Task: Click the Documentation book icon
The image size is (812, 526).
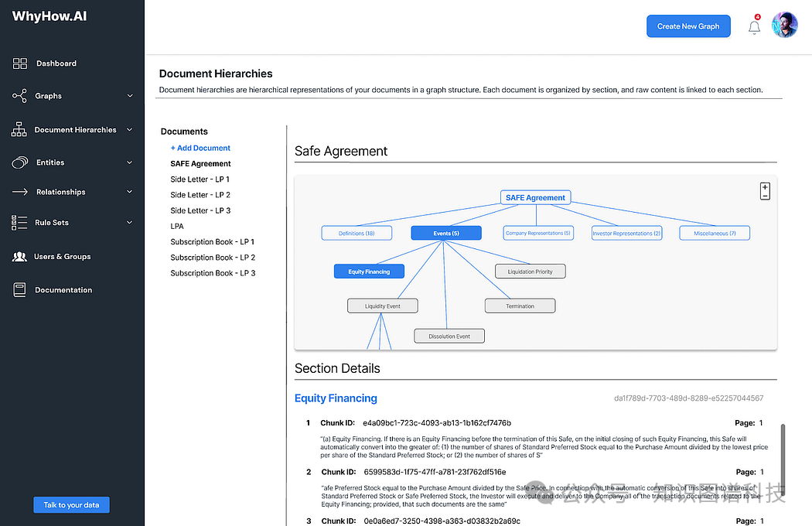Action: [19, 290]
